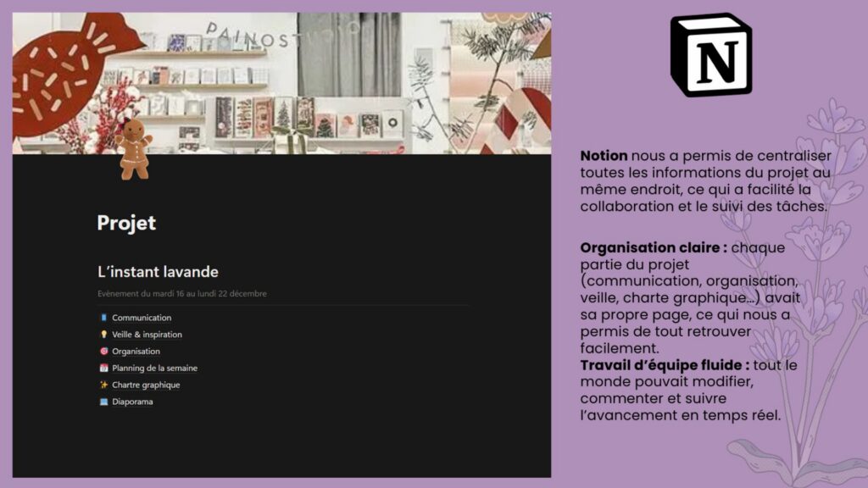
Task: Click the sparkles icon beside Chartre graphique
Action: (x=103, y=385)
